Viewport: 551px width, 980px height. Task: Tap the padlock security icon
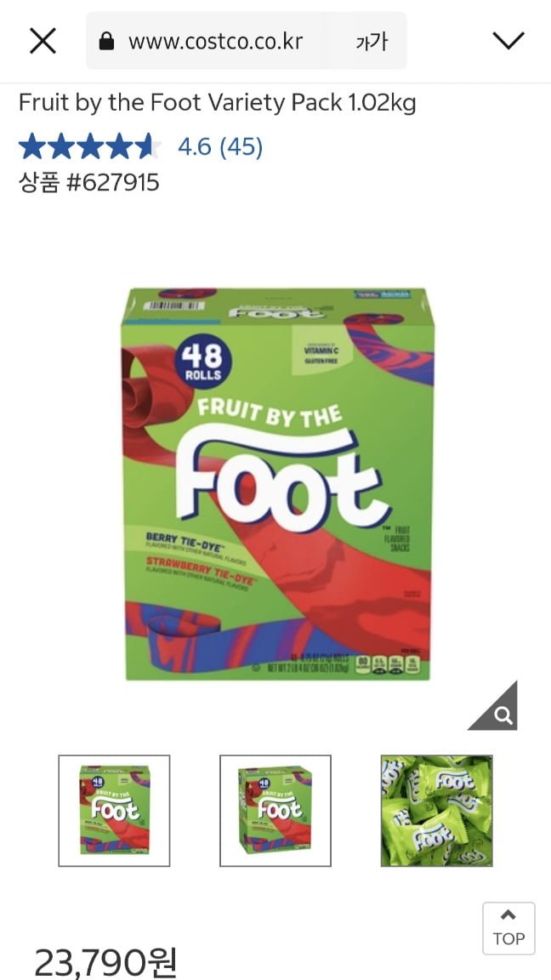tap(107, 41)
